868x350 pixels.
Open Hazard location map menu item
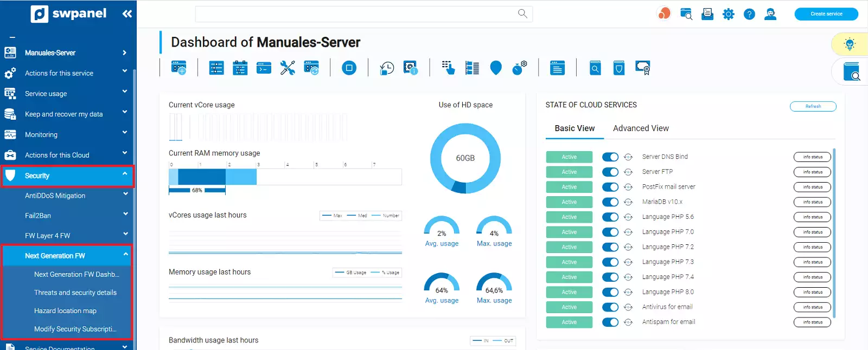[x=65, y=311]
